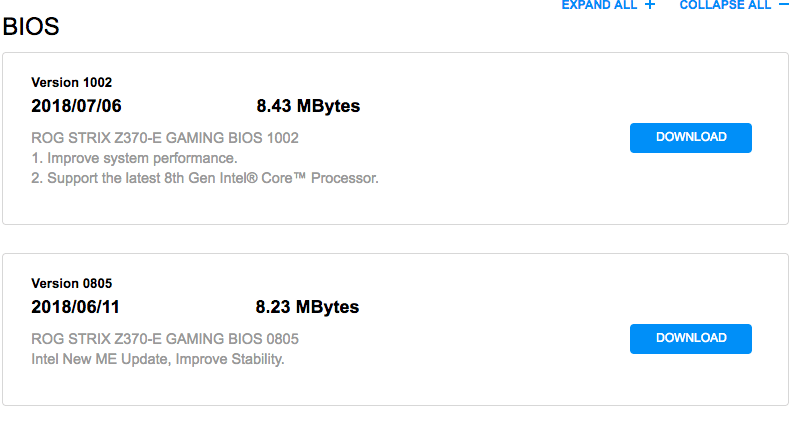Click the ROG STRIX BIOS 1002 title
The width and height of the screenshot is (791, 423).
pos(165,138)
